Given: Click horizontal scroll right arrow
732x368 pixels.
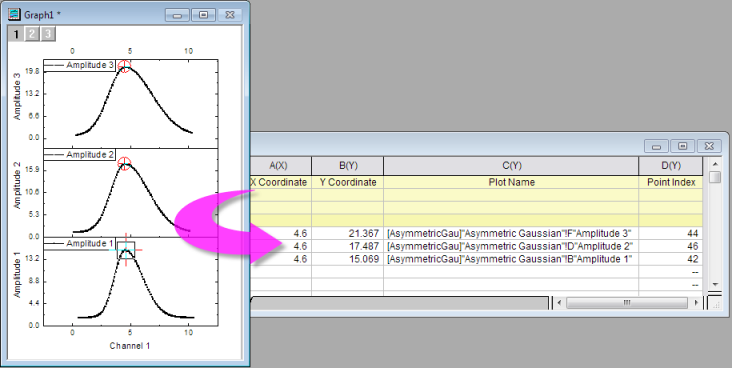Looking at the screenshot, I should [696, 303].
